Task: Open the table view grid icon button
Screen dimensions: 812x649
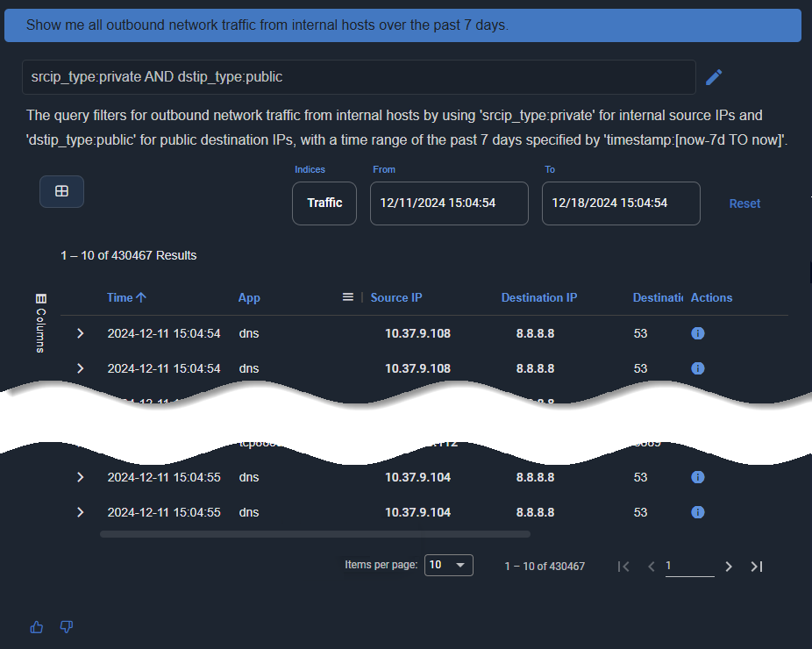Action: (61, 191)
